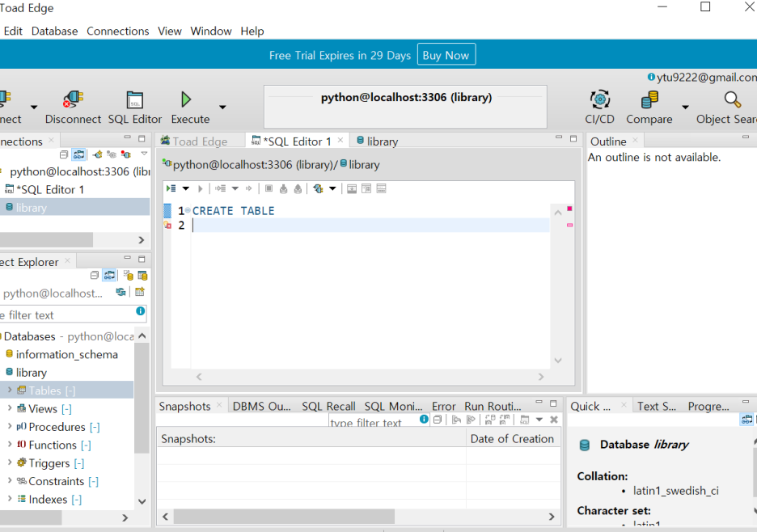Click the last result layout icon in editor toolbar
Viewport: 757px width, 532px height.
[382, 188]
